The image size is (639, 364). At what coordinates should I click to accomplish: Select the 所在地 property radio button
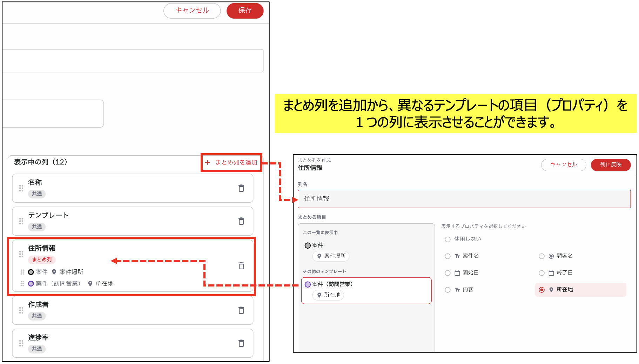pos(542,290)
